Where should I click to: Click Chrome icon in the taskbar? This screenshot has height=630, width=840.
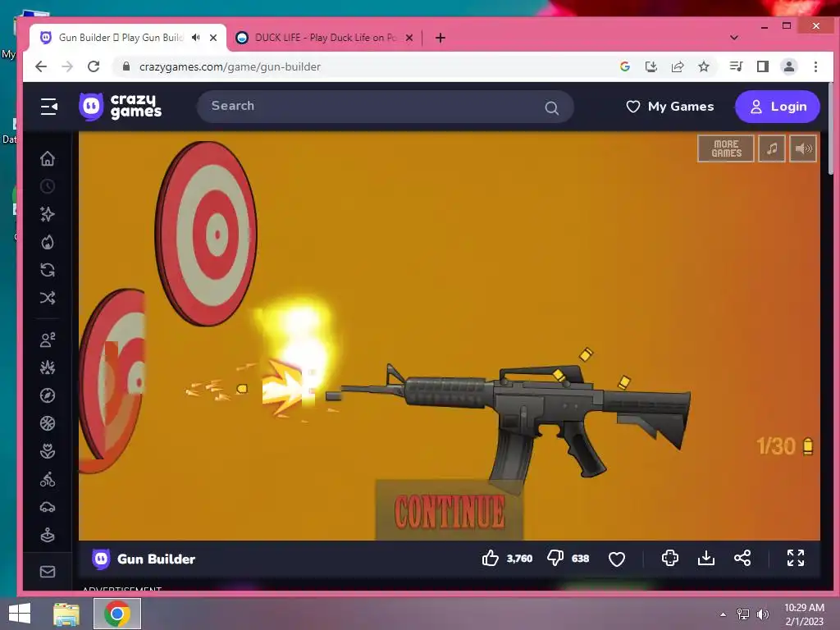(x=117, y=614)
